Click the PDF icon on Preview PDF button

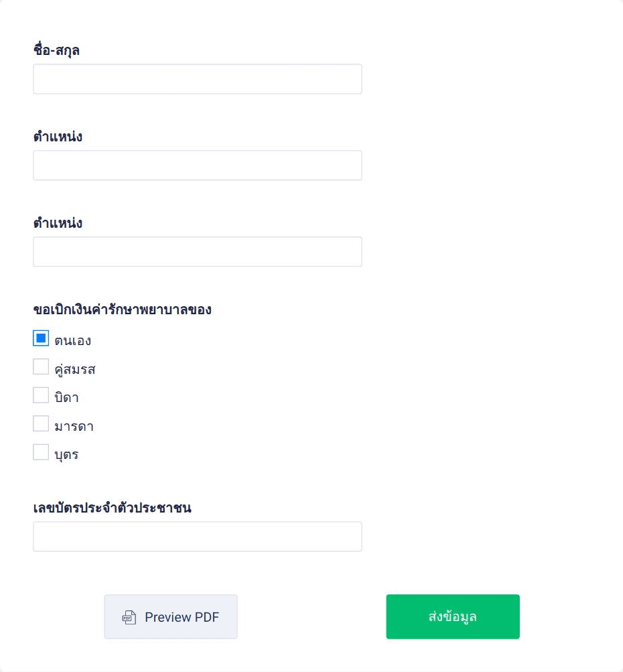pyautogui.click(x=127, y=616)
